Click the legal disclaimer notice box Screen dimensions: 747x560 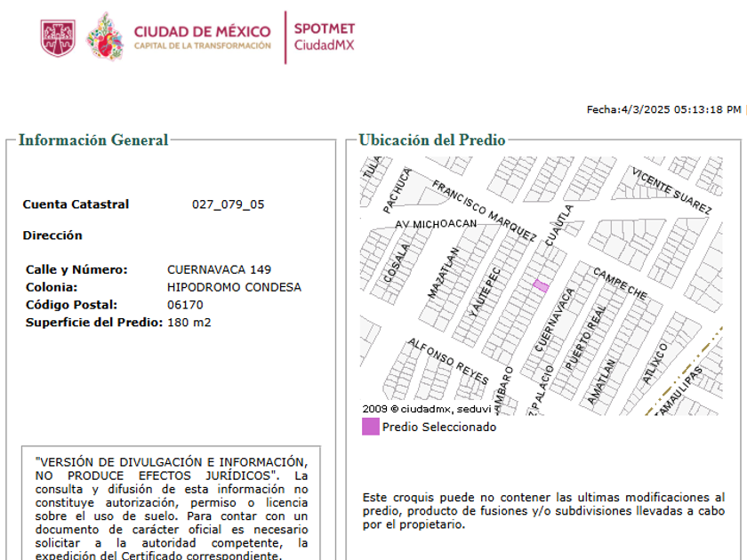tap(171, 503)
